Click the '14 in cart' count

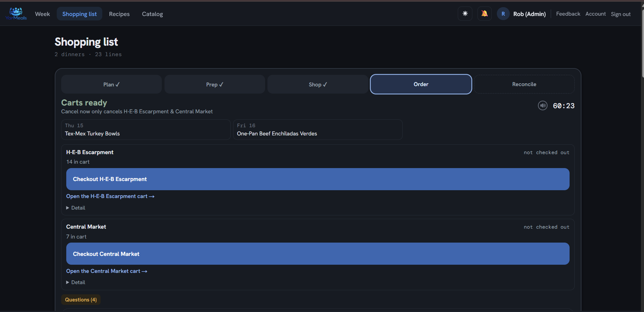(x=78, y=162)
